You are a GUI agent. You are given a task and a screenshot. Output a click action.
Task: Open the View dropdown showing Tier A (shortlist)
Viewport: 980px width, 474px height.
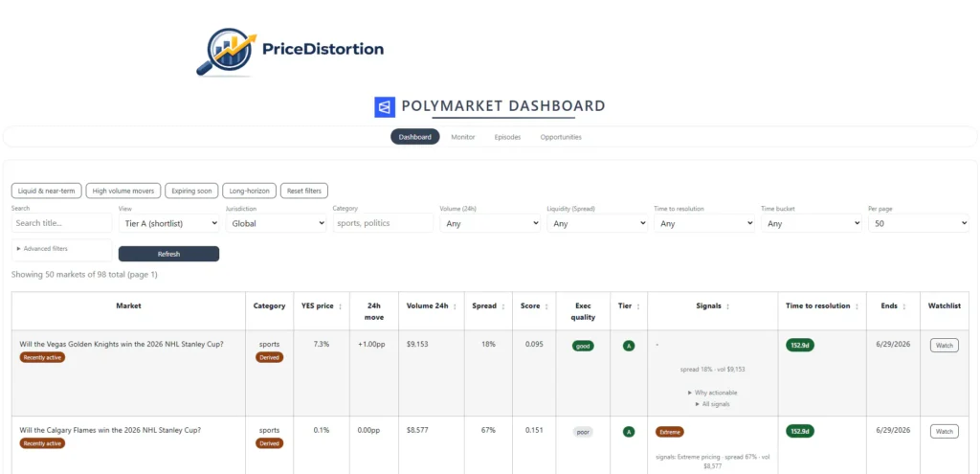click(x=169, y=223)
